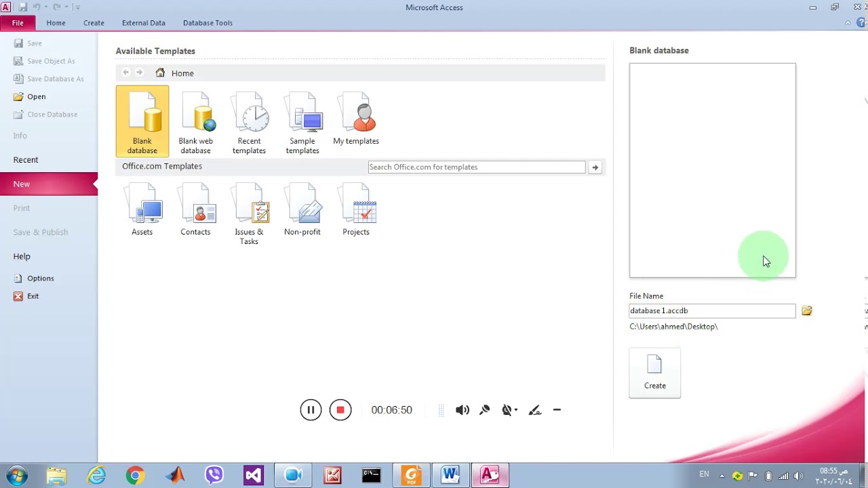Image resolution: width=868 pixels, height=488 pixels.
Task: Switch to the External Data tab
Action: point(143,22)
